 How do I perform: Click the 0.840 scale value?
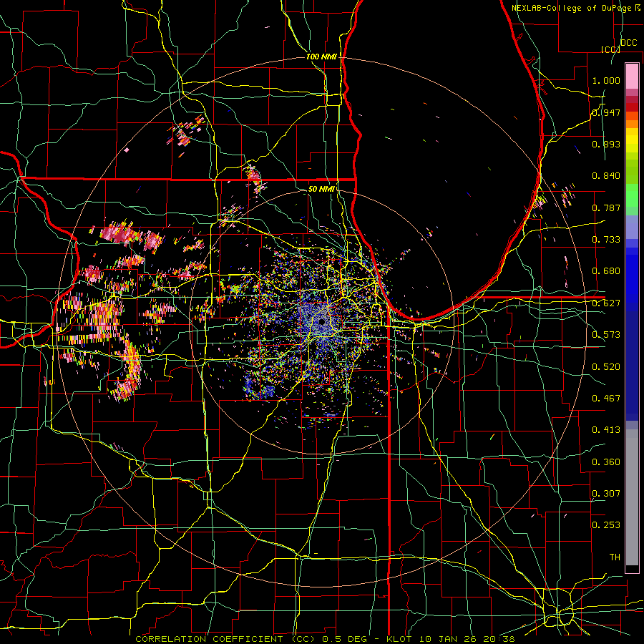pos(606,176)
